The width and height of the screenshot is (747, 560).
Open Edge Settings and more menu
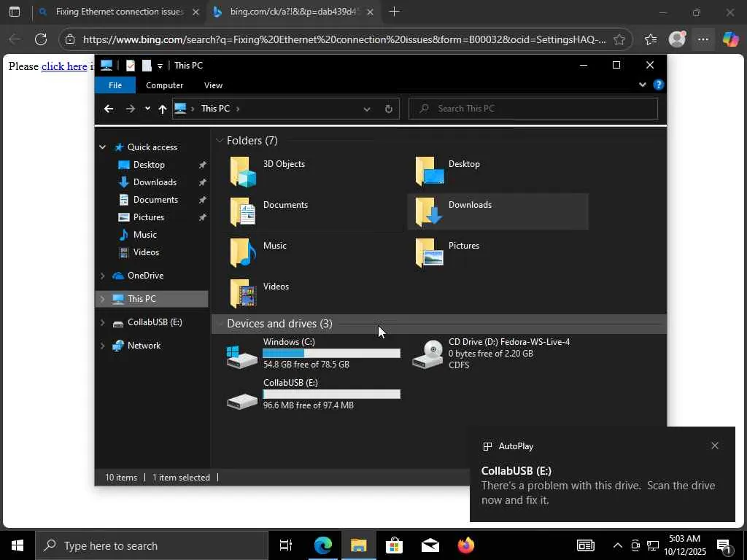click(x=703, y=39)
